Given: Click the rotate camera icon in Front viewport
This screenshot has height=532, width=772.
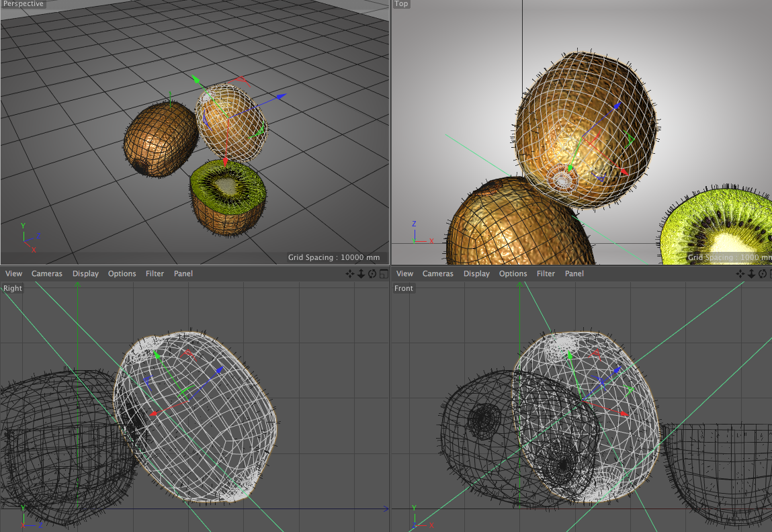Looking at the screenshot, I should click(762, 273).
